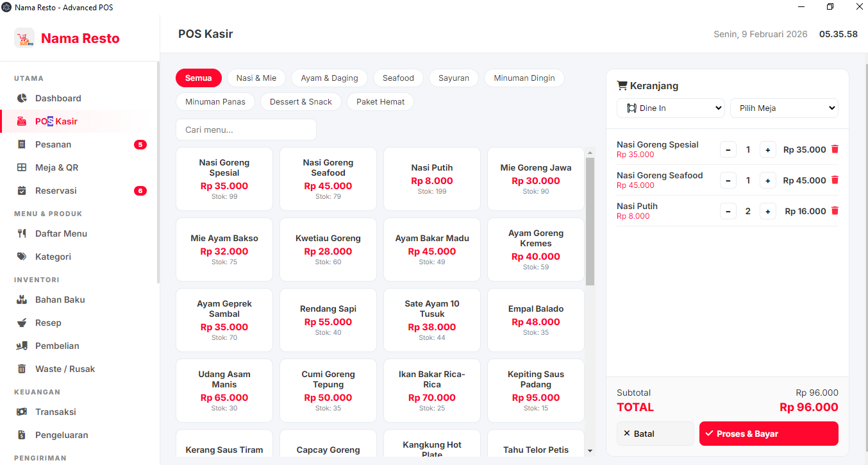
Task: Expand the Pilih Meja table dropdown
Action: tap(783, 108)
